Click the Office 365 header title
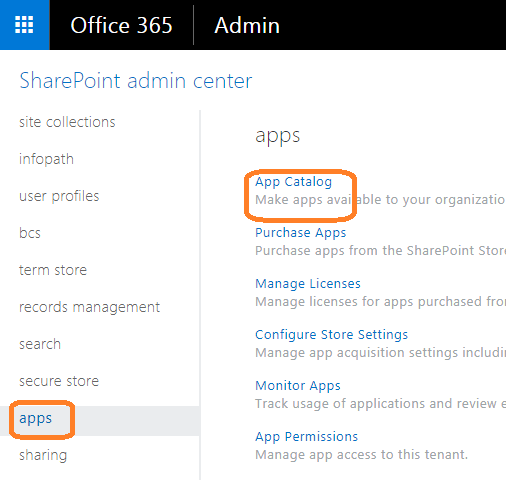506x480 pixels. (121, 25)
